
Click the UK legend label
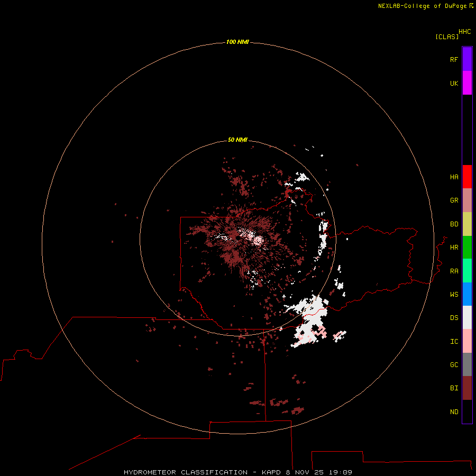click(x=454, y=83)
